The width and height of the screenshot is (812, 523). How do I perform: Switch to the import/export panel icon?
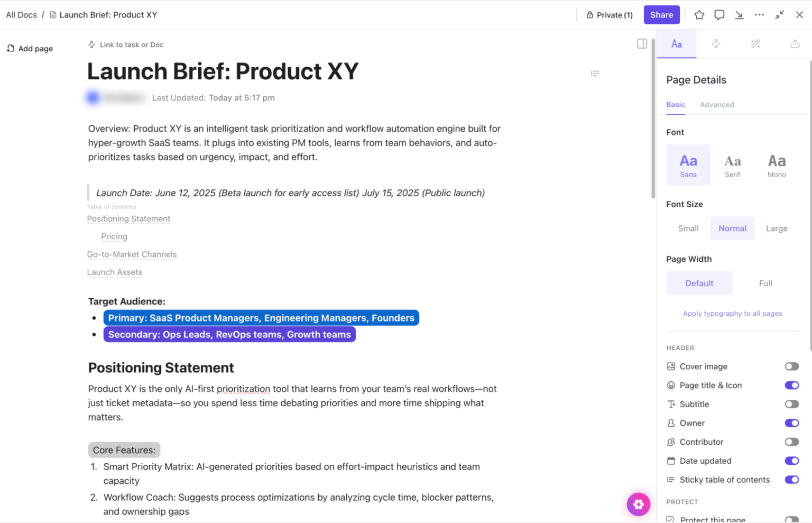click(795, 44)
